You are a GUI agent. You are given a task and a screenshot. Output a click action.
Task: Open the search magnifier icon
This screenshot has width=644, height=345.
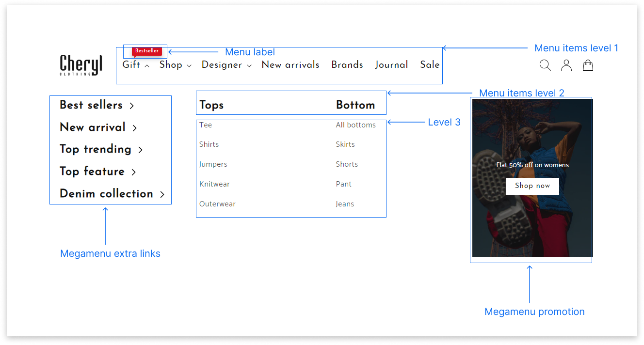pyautogui.click(x=545, y=65)
